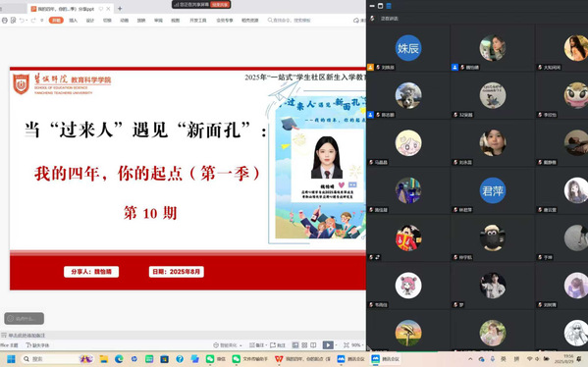Expand the zoom percentage dropdown
The height and width of the screenshot is (367, 588).
coord(357,344)
